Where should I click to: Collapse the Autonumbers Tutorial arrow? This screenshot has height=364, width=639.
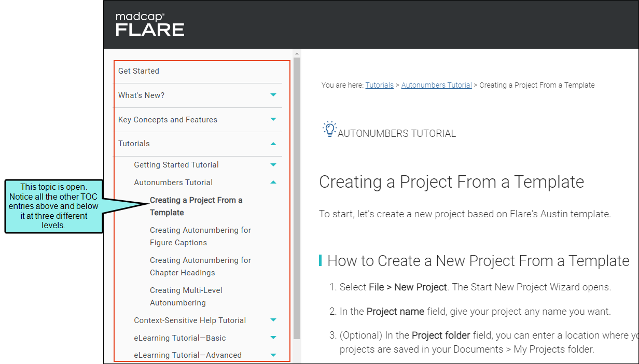(273, 183)
